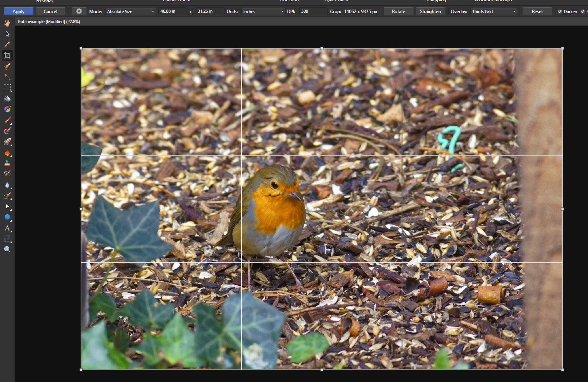This screenshot has height=382, width=588.
Task: Select the Mesh Warp grid tool
Action: coord(7,239)
